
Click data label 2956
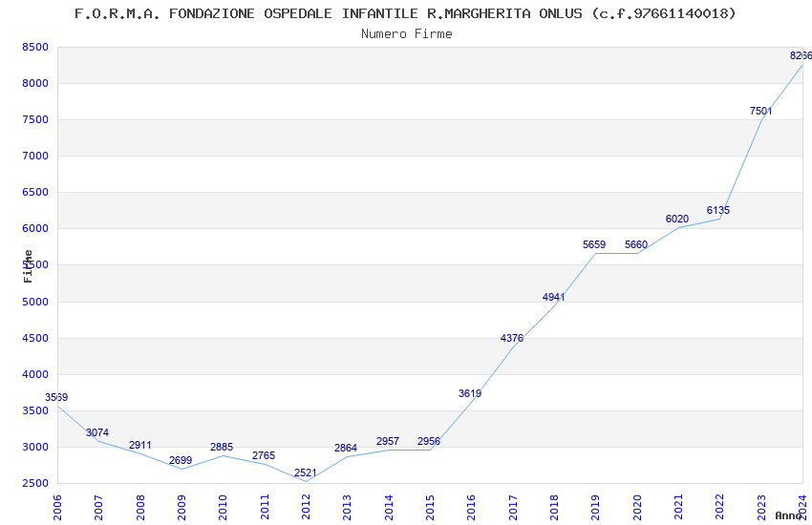(429, 441)
